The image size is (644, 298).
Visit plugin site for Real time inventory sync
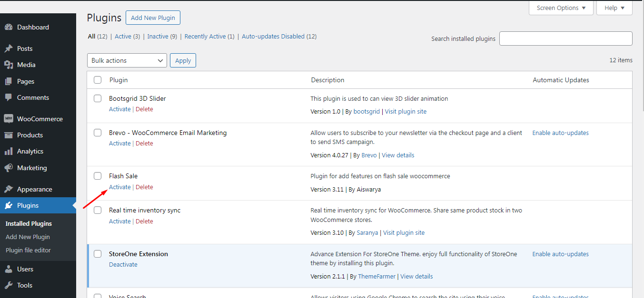404,233
